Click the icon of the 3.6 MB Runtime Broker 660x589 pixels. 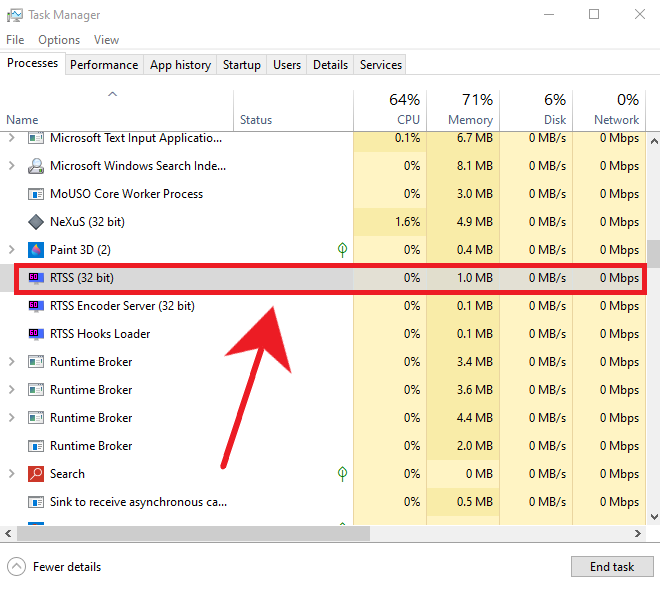(x=36, y=390)
